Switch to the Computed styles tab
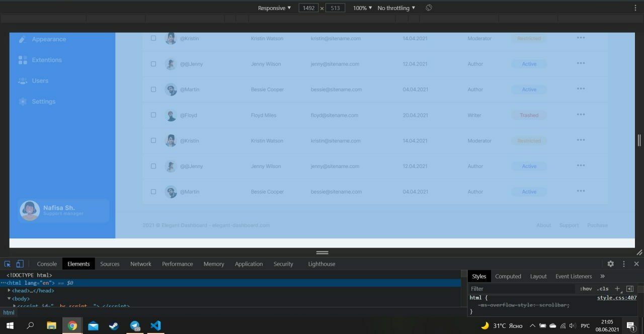 click(x=508, y=276)
